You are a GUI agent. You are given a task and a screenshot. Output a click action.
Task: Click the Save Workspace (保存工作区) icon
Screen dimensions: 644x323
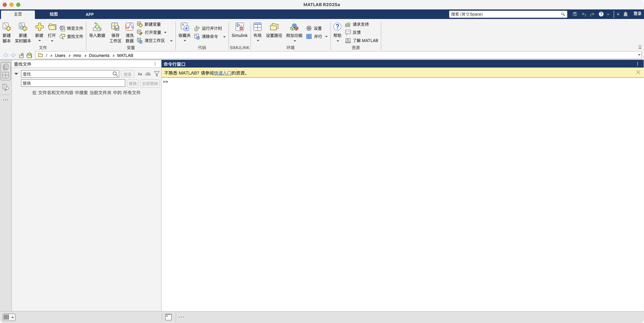115,27
